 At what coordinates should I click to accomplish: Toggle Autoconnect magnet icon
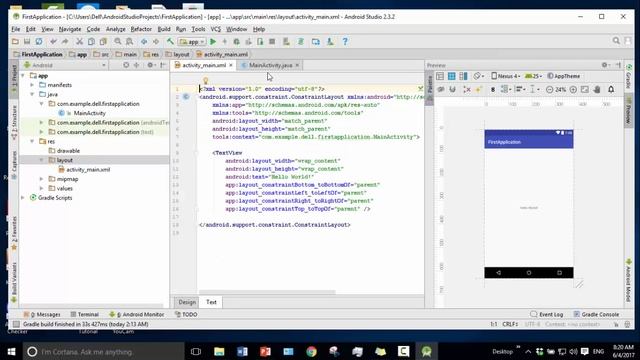click(452, 89)
